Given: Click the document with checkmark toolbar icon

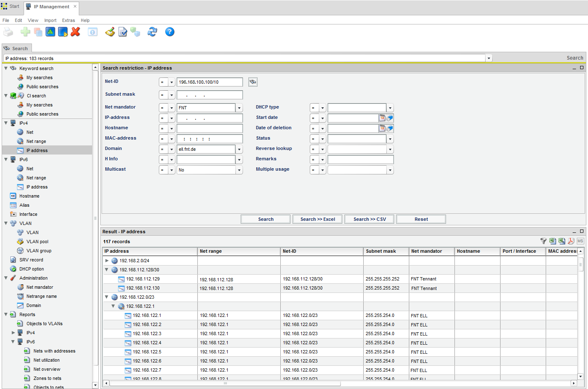Looking at the screenshot, I should pos(123,32).
